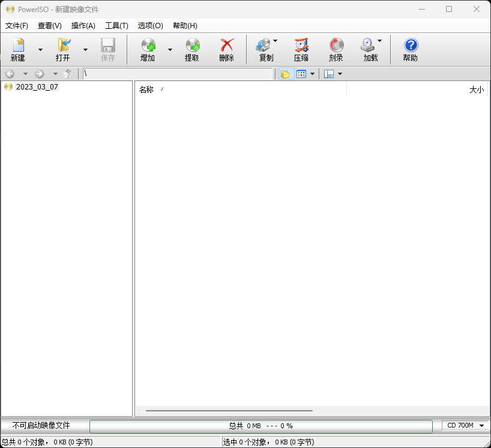
Task: Open the CD 700M media size dropdown
Action: tap(465, 425)
